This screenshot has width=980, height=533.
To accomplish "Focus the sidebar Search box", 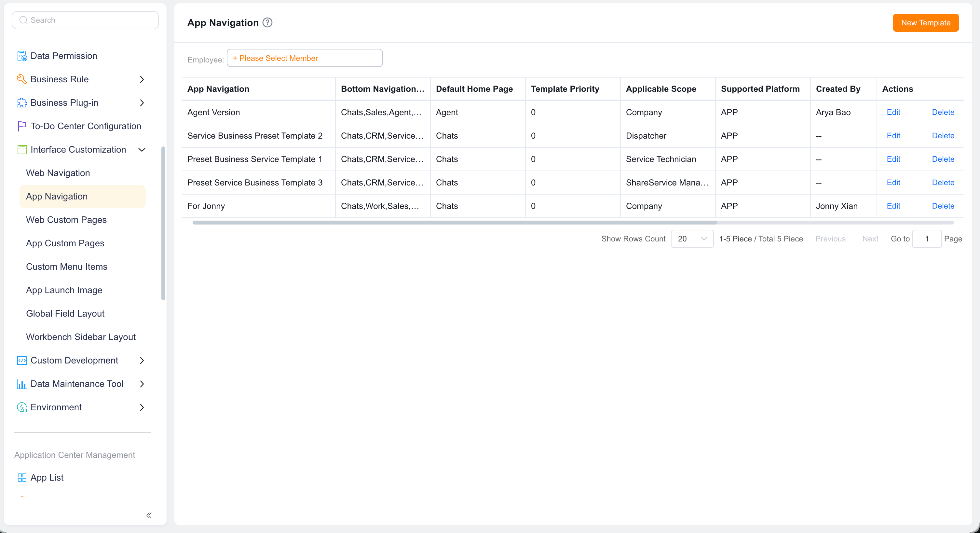I will click(85, 20).
